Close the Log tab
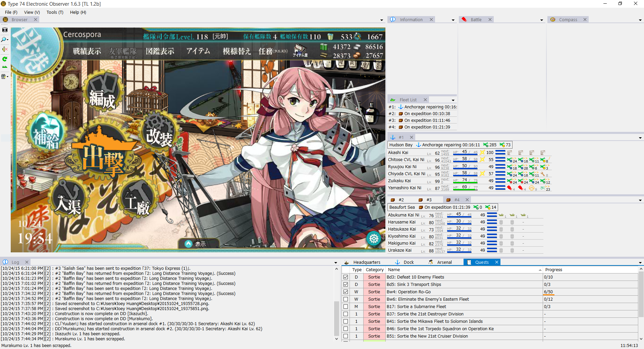644x349 pixels. click(27, 262)
